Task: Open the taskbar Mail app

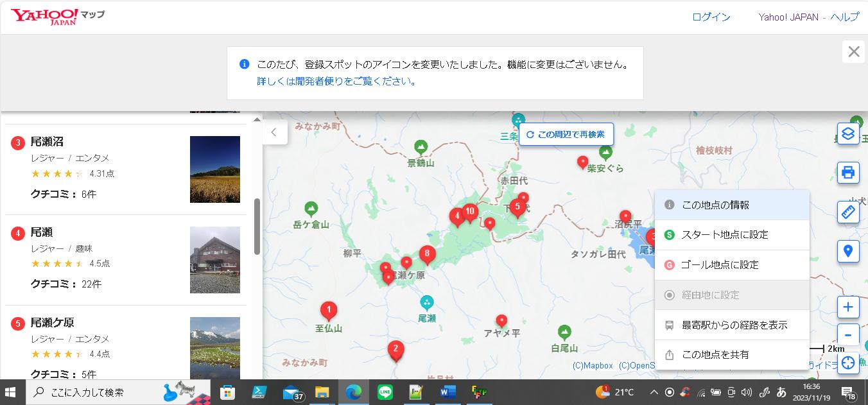Action: 292,392
